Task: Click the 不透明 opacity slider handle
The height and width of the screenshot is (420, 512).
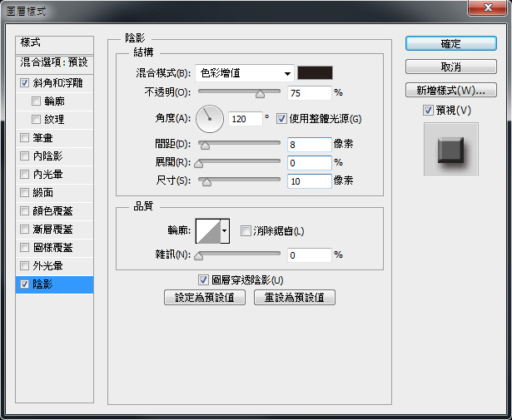Action: pyautogui.click(x=260, y=94)
